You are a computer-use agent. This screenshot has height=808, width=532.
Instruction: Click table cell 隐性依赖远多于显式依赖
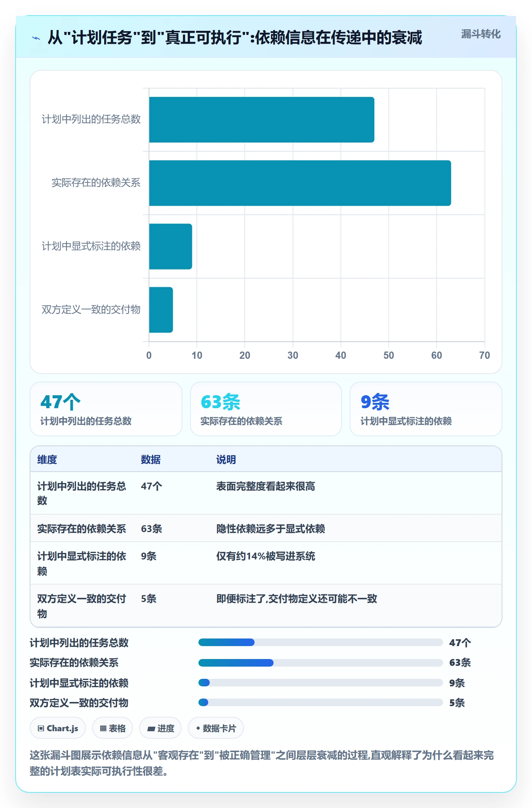click(x=271, y=529)
